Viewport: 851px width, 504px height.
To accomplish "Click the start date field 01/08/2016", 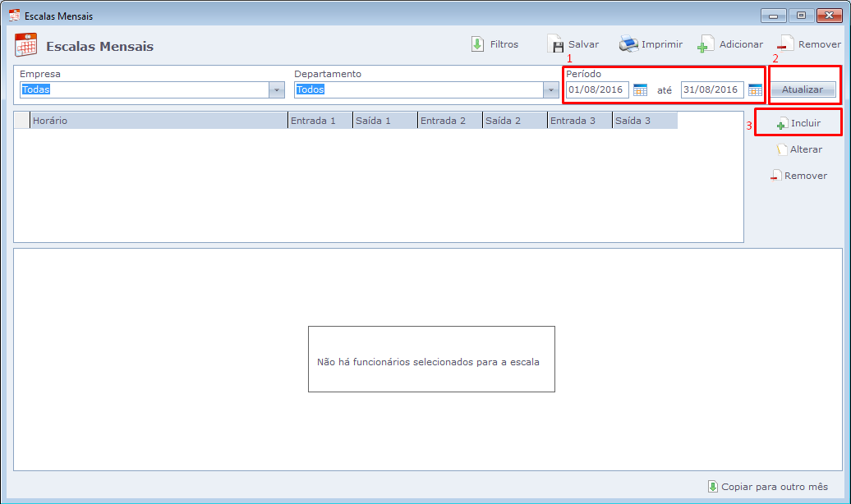I will point(597,90).
